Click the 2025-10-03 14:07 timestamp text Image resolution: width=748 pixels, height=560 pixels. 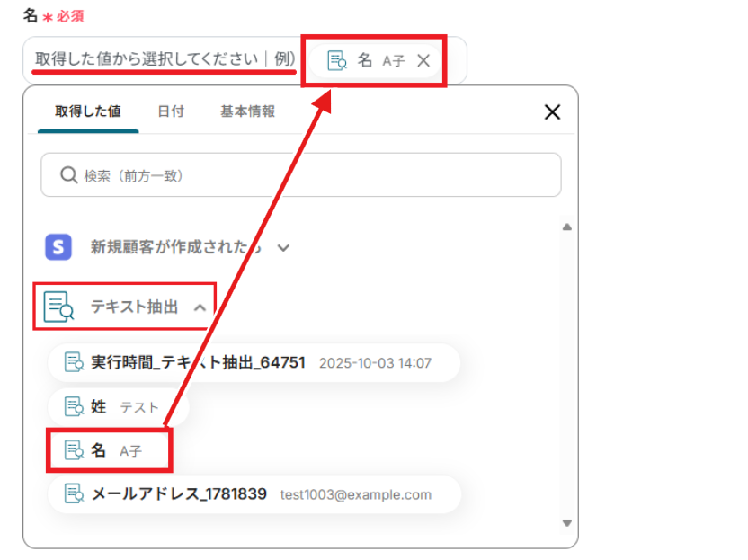[375, 363]
